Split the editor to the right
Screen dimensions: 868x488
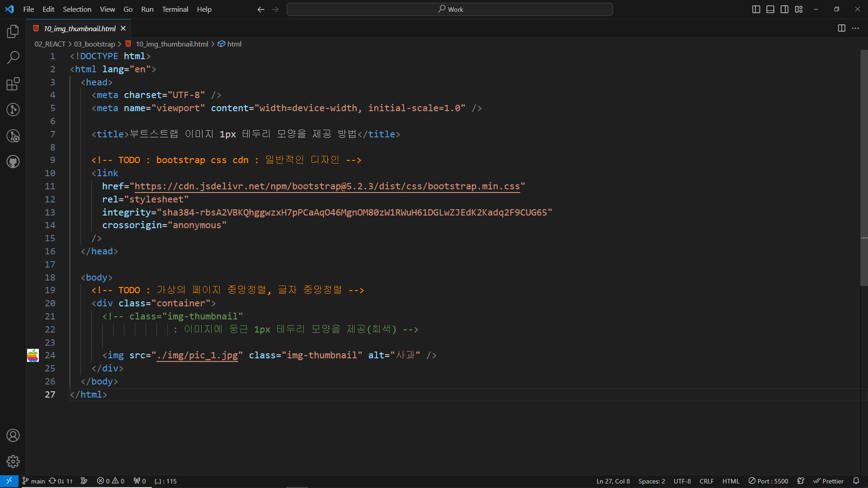(841, 28)
